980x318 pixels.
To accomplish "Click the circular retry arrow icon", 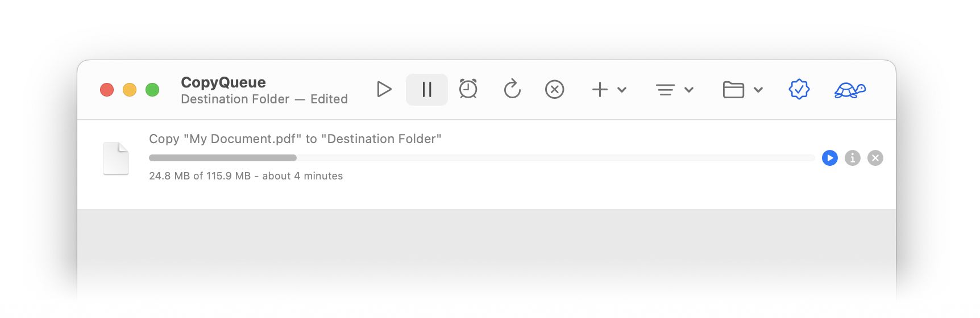I will (512, 89).
